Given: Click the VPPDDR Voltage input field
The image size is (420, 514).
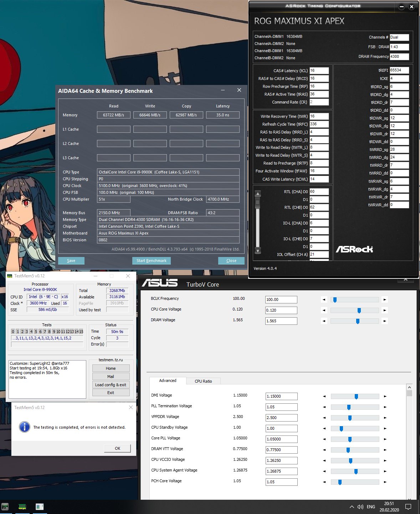Looking at the screenshot, I should (282, 418).
